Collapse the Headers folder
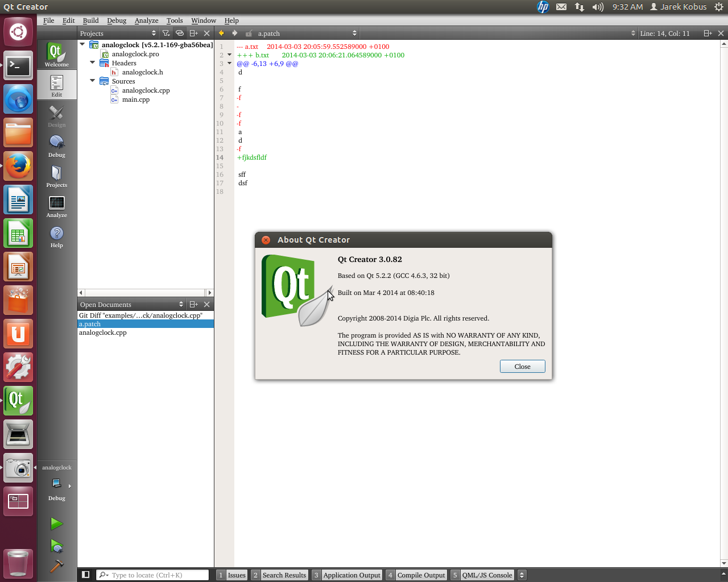Image resolution: width=728 pixels, height=582 pixels. [93, 63]
